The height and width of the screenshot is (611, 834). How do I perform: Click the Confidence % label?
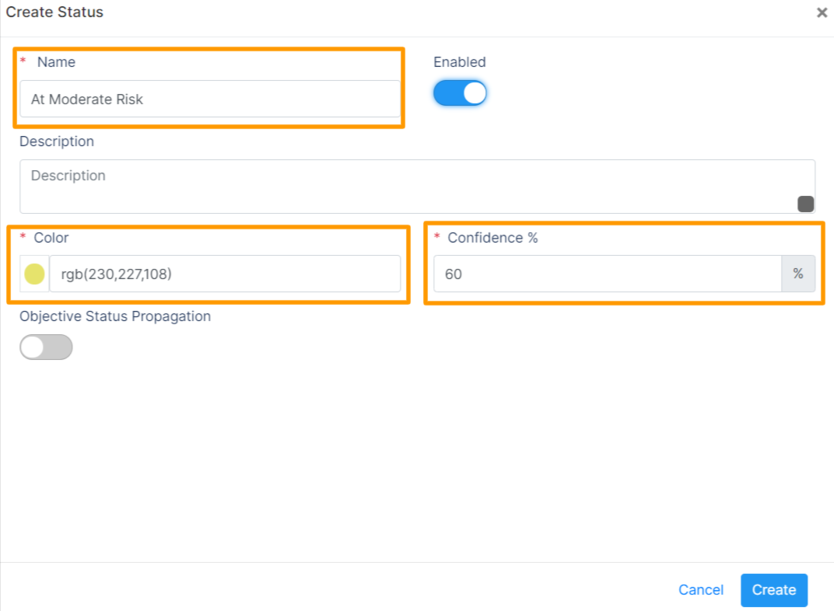pyautogui.click(x=492, y=238)
